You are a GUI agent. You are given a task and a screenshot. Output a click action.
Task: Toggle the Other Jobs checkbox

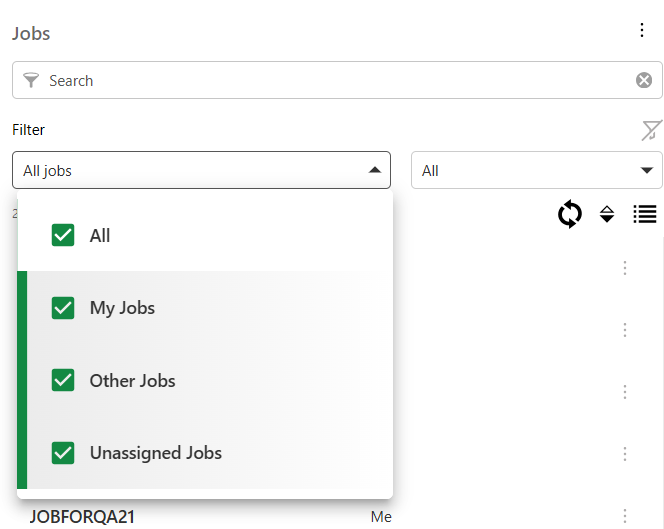click(x=63, y=381)
